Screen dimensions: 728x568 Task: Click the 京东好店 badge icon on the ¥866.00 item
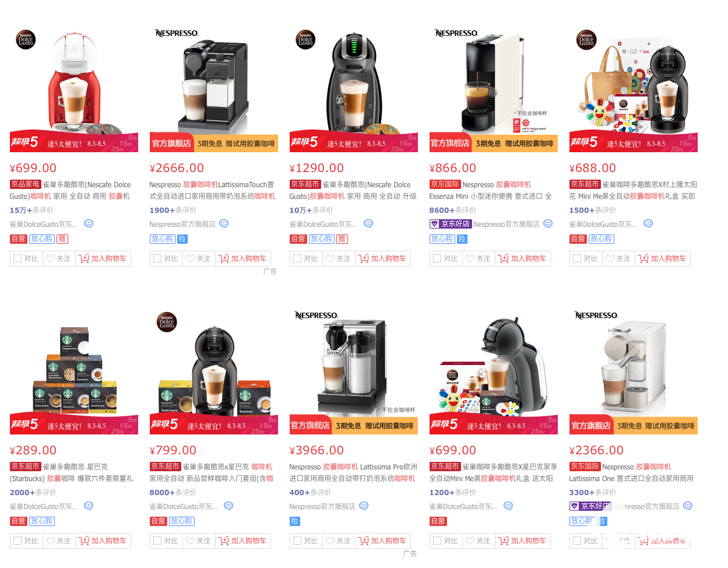pos(434,224)
